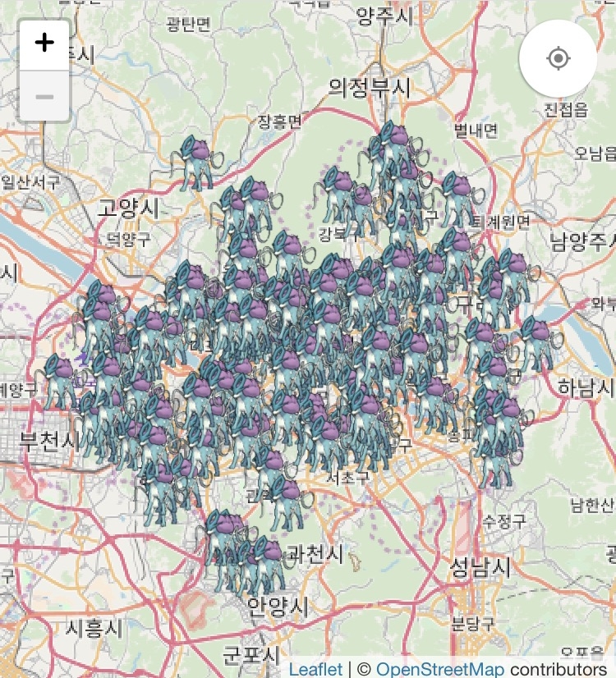Click the 서초구 district label

pos(347,478)
